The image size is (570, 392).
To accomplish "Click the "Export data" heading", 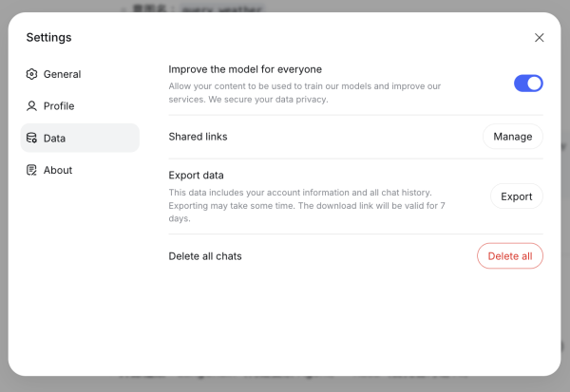I will click(197, 176).
